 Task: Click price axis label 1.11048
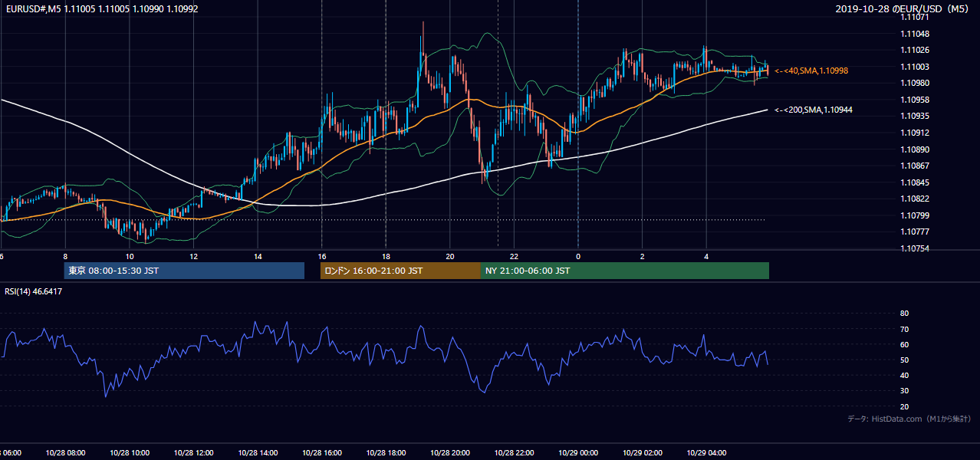pos(916,34)
